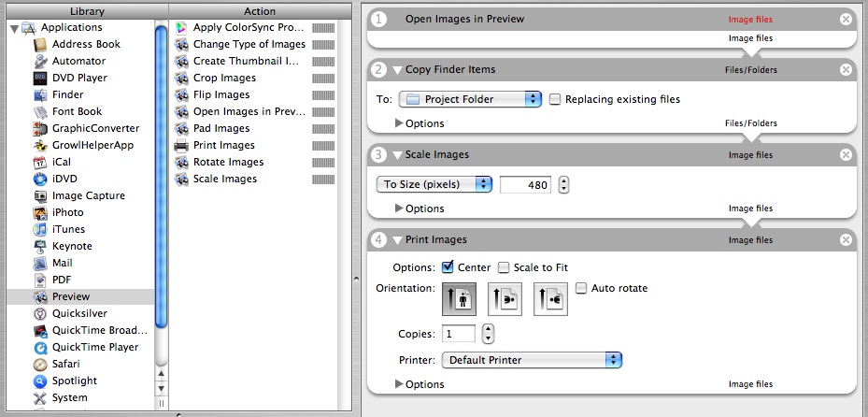Click the Library list scrollbar thumb
Image resolution: width=868 pixels, height=417 pixels.
(x=161, y=177)
